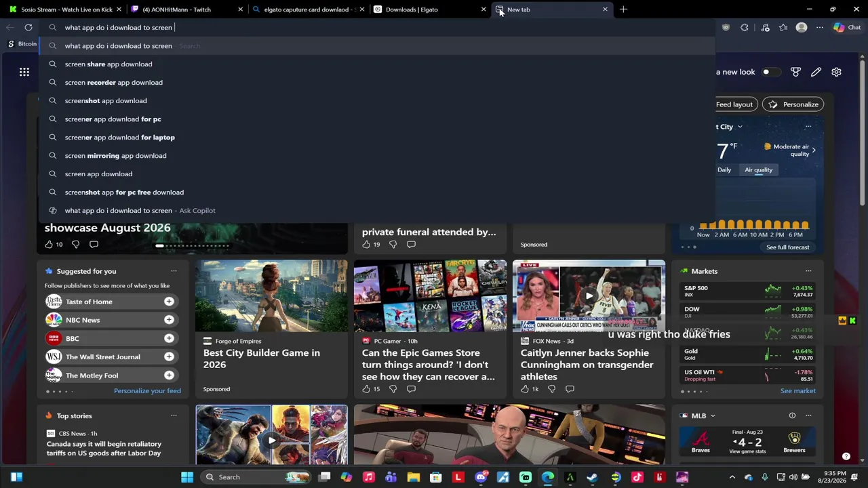The width and height of the screenshot is (868, 488).
Task: Open the Copilot Chat button
Action: click(x=847, y=27)
